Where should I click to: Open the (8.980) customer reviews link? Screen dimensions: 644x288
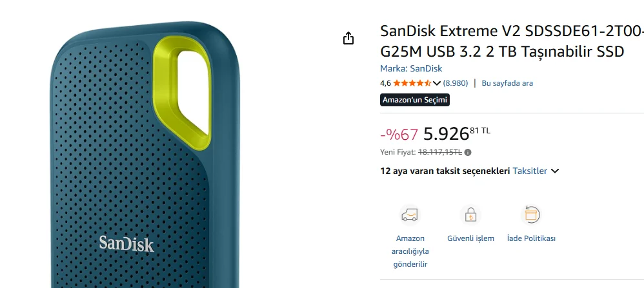coord(456,83)
